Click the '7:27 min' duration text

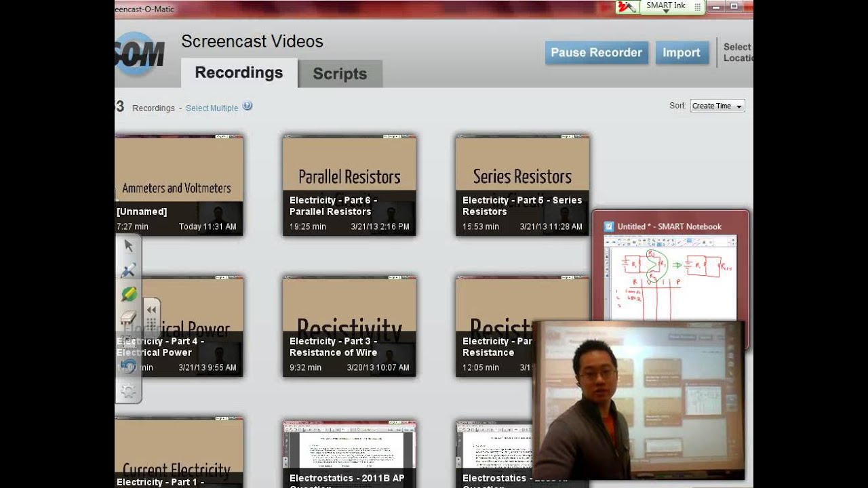[x=132, y=227]
